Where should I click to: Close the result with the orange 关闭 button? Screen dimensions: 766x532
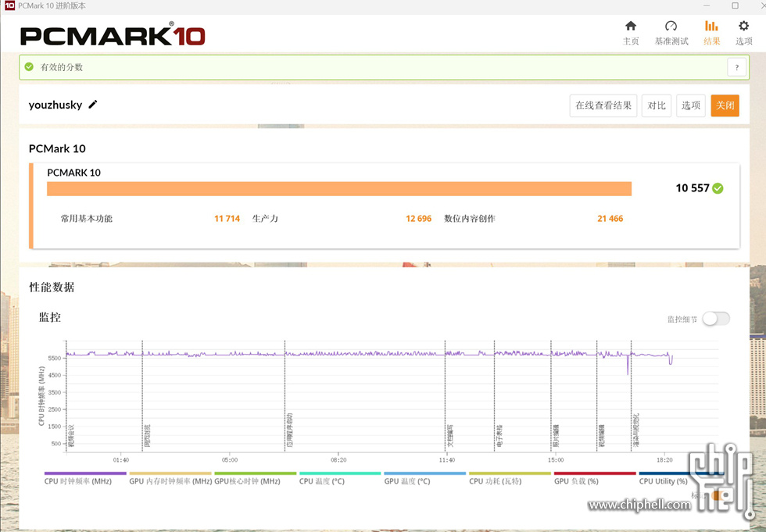[725, 105]
